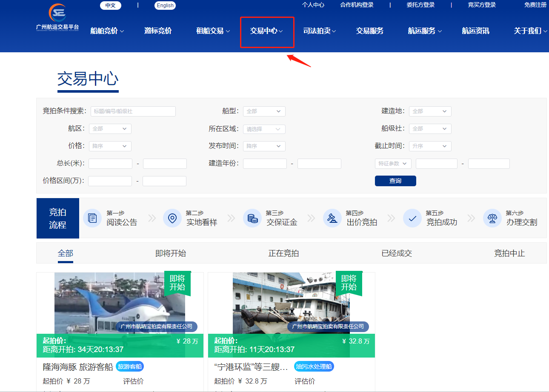The height and width of the screenshot is (392, 549).
Task: Click the 特征参数 minimum value field
Action: pos(437,164)
